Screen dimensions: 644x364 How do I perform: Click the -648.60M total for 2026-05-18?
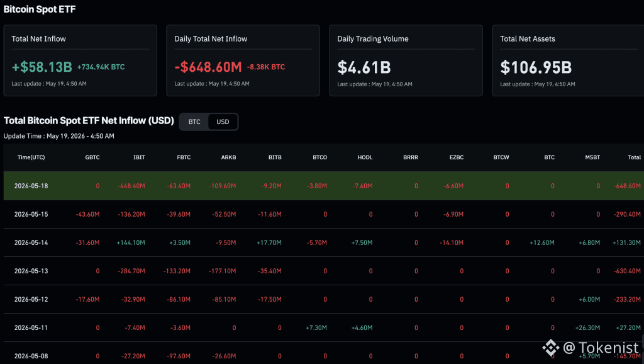[x=627, y=186]
